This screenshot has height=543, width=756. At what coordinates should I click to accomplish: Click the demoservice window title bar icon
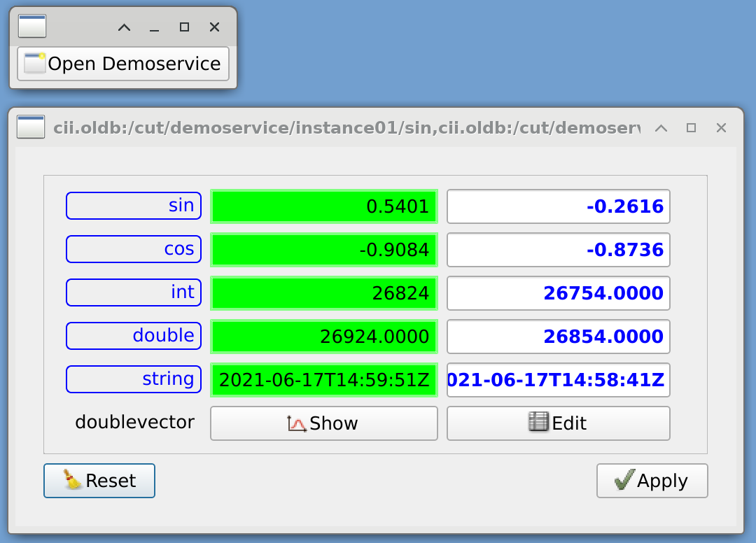pyautogui.click(x=31, y=127)
